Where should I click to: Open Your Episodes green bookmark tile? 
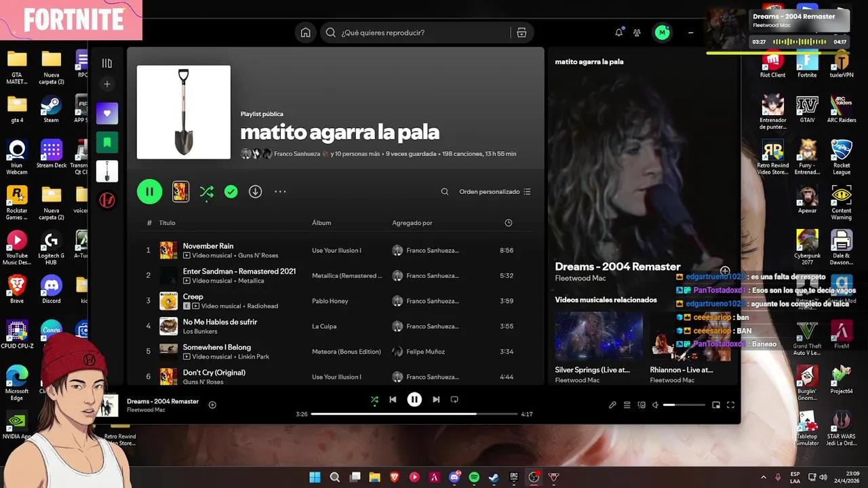coord(107,142)
